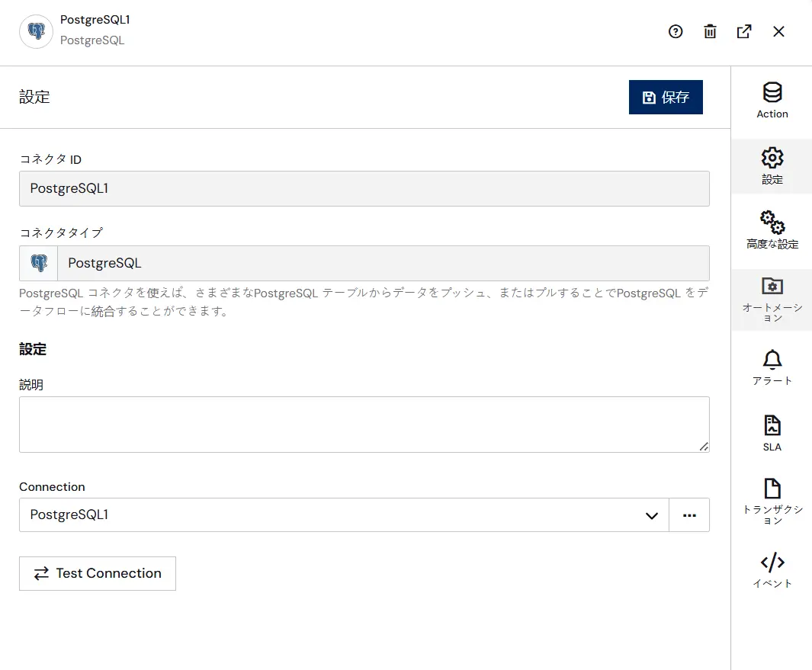Open the 高度な設定 tab

click(x=772, y=230)
